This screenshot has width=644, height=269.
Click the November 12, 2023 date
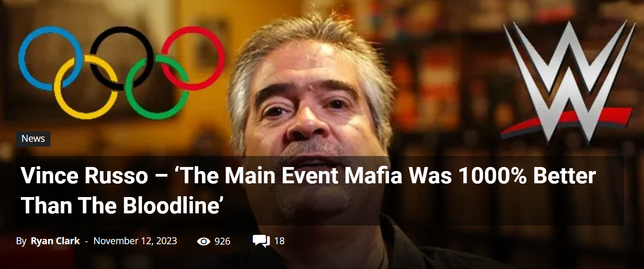(x=135, y=241)
